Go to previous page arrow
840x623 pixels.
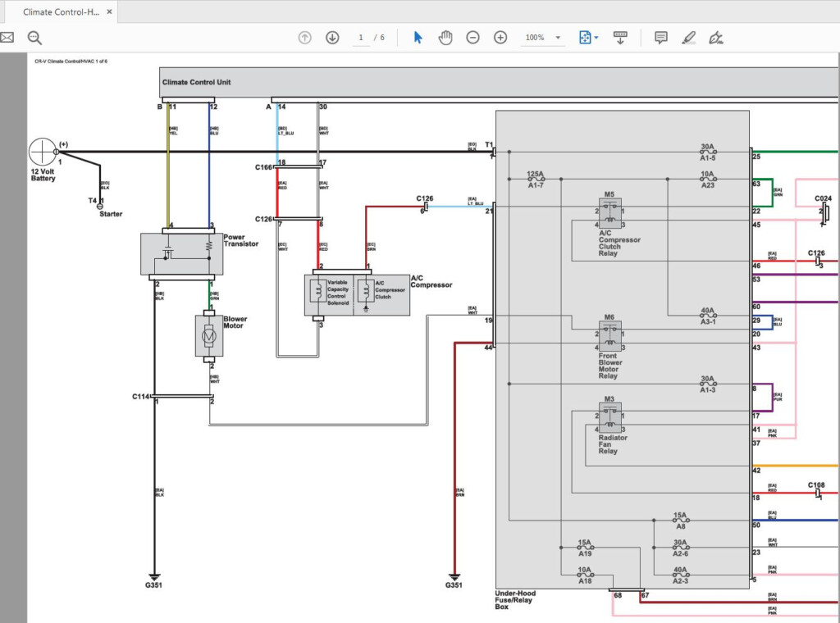coord(305,38)
